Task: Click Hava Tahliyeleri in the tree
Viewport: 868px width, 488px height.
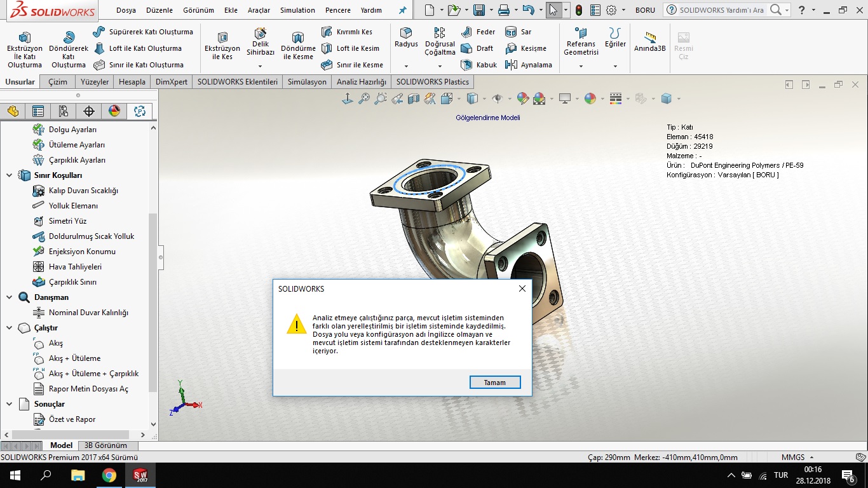Action: point(75,266)
